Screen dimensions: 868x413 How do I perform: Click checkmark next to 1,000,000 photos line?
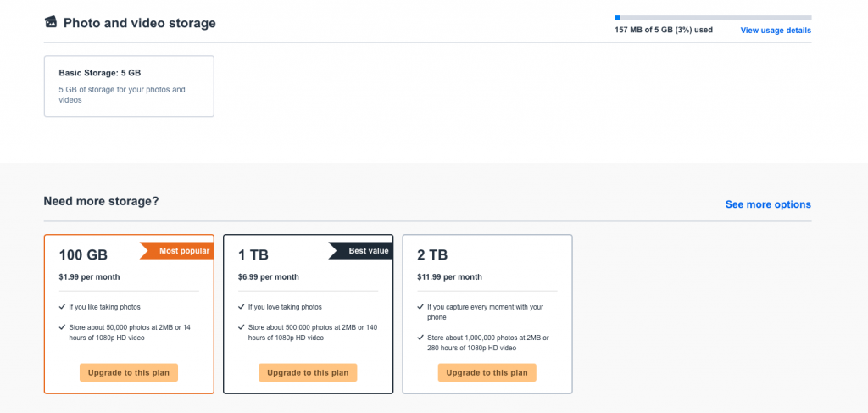420,338
